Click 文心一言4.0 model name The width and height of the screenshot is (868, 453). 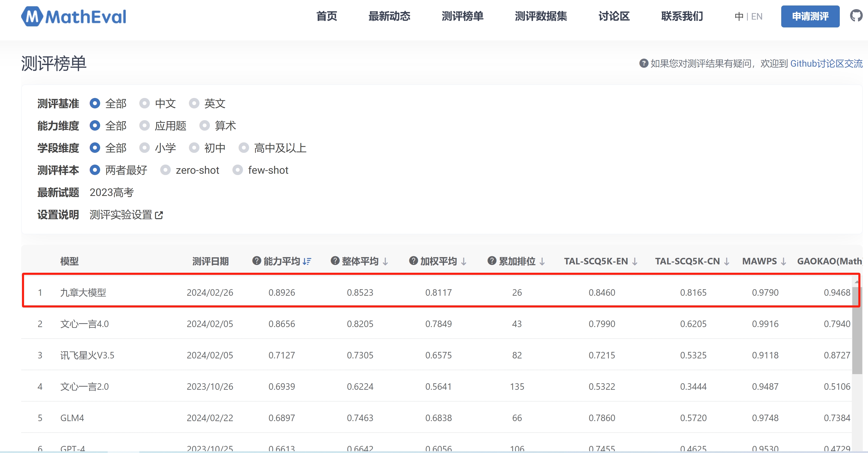click(x=84, y=324)
